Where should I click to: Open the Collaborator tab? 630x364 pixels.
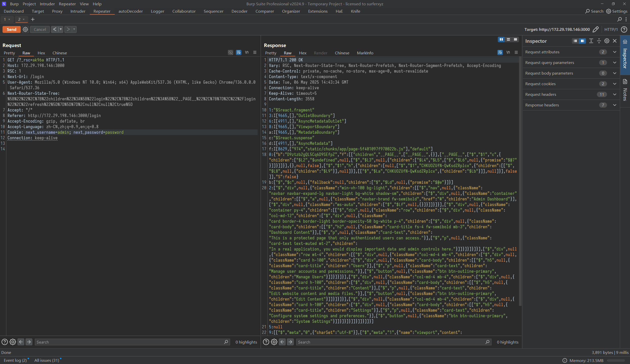pos(184,11)
